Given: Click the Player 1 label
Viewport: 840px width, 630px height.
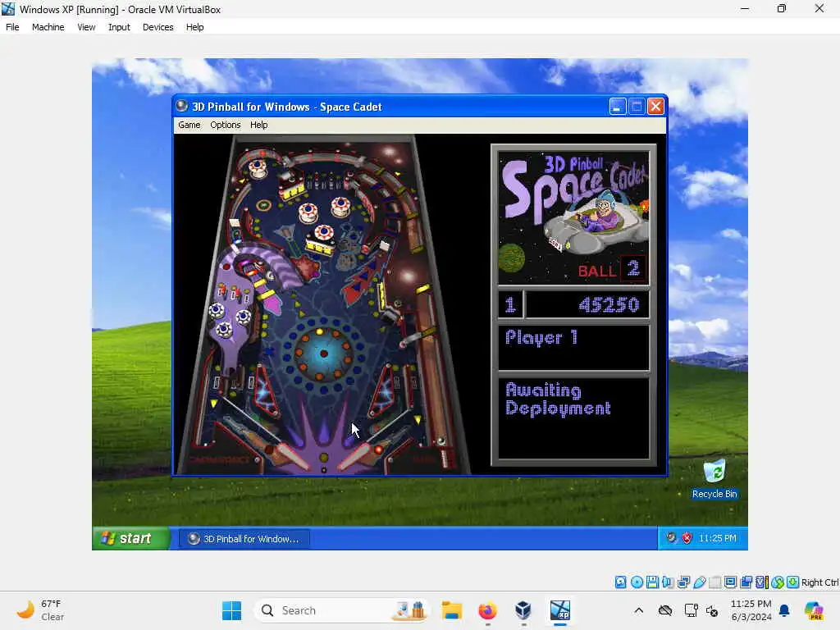Looking at the screenshot, I should 541,337.
